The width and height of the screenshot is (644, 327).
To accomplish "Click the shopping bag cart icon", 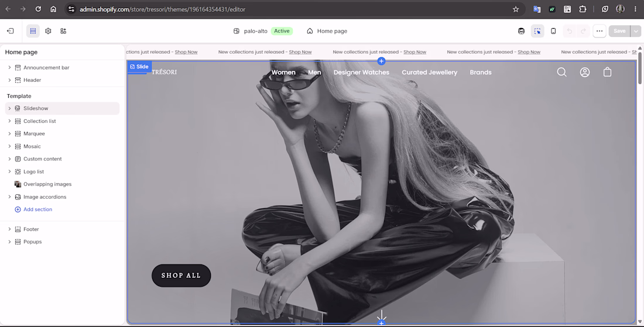I will (x=608, y=72).
